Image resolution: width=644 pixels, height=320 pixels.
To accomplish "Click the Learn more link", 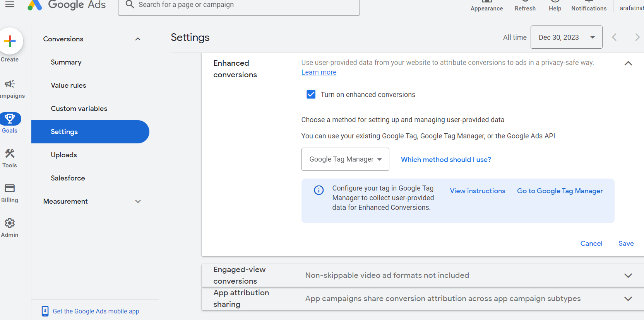I will [x=319, y=72].
